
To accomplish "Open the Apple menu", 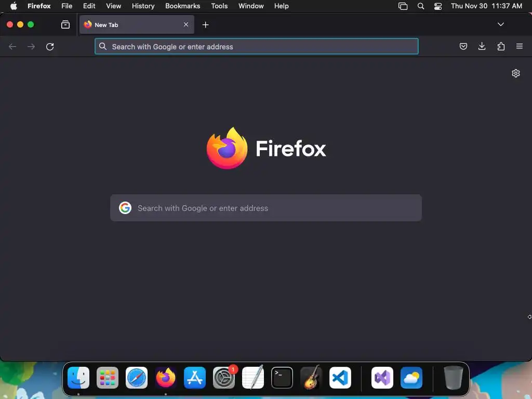I will pyautogui.click(x=14, y=6).
